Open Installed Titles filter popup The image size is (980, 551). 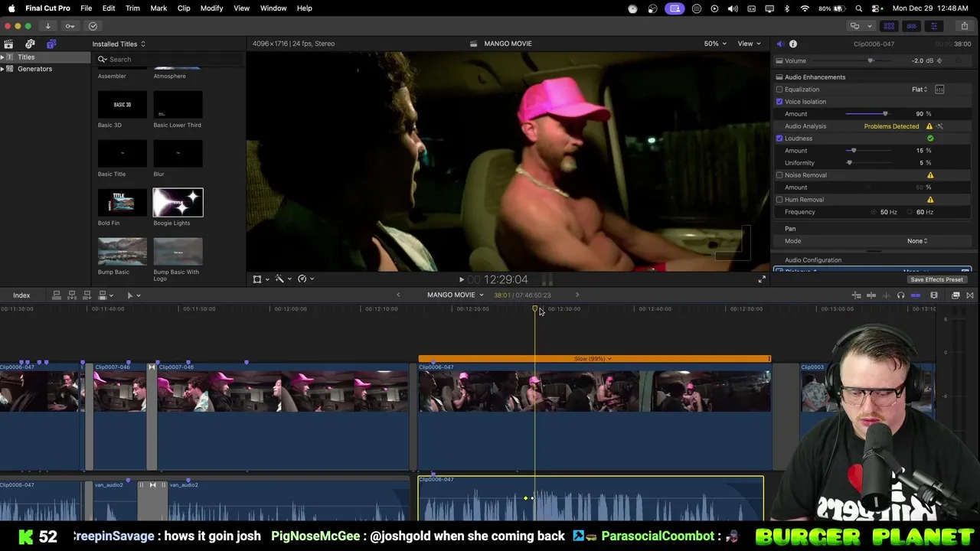[119, 44]
